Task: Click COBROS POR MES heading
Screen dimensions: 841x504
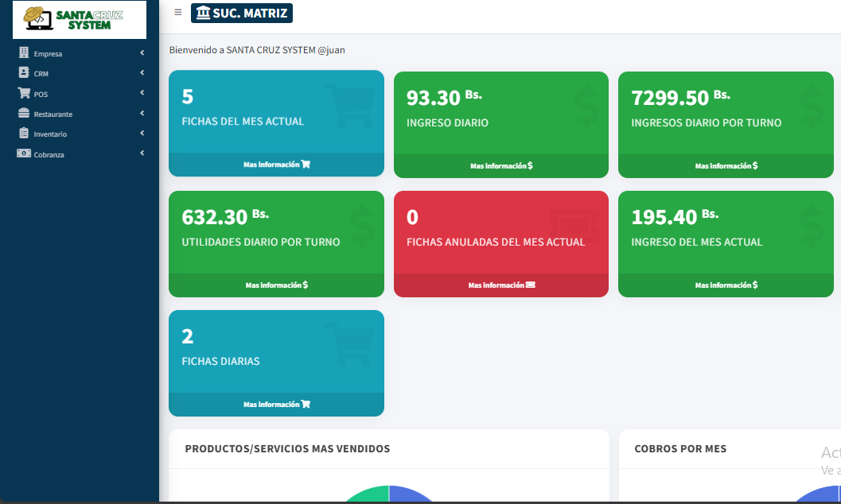Action: pyautogui.click(x=680, y=449)
